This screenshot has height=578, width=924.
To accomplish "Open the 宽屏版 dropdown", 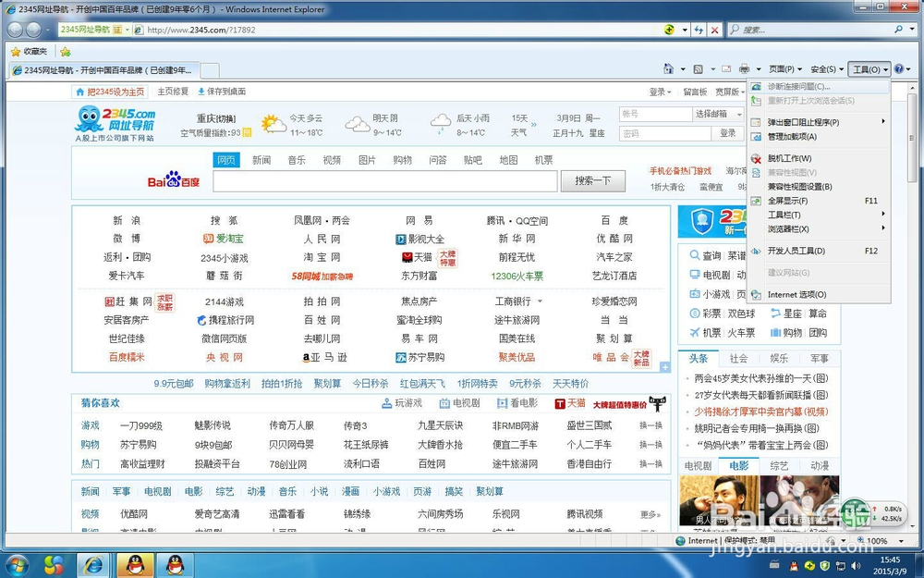I will [x=730, y=92].
